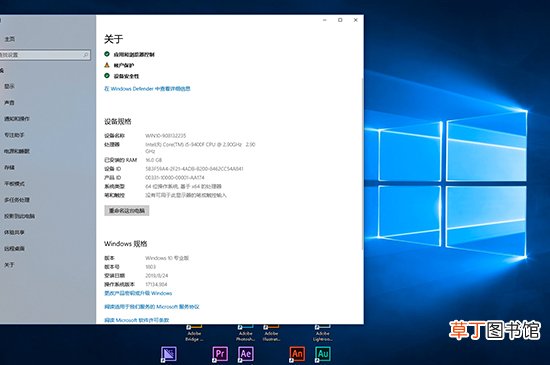Click the 设备规格 section heading
The width and height of the screenshot is (550, 365).
[x=118, y=121]
